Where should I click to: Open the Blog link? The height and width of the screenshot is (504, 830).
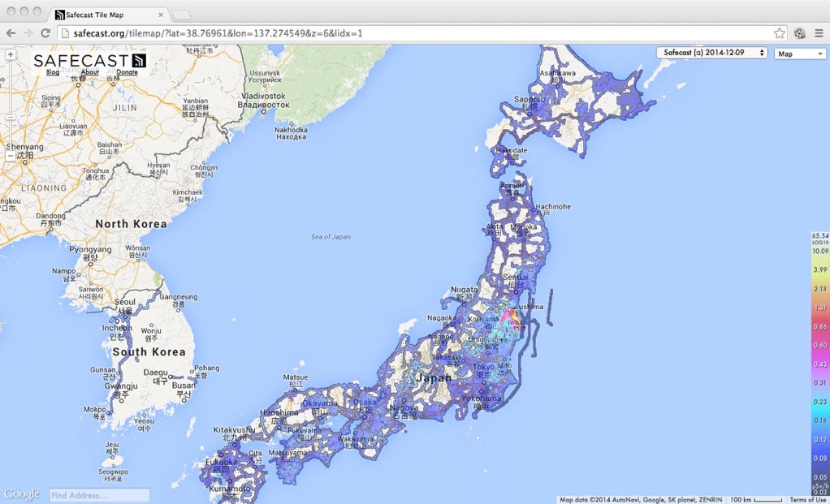pos(53,71)
